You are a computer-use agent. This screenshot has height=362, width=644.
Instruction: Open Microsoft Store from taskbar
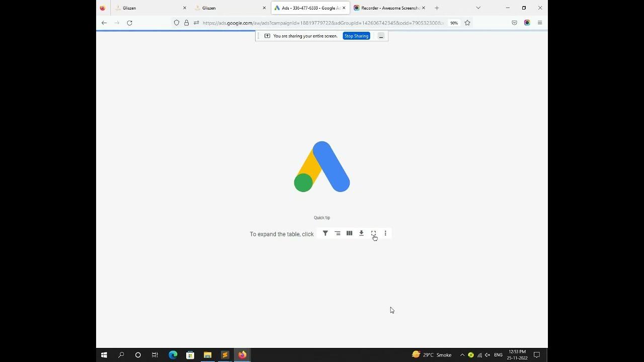coord(190,355)
